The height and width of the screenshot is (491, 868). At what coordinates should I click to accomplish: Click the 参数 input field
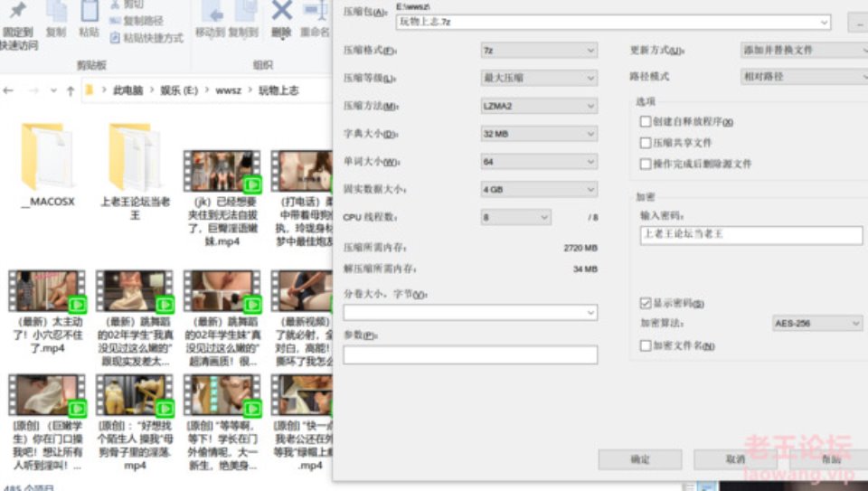tap(470, 355)
